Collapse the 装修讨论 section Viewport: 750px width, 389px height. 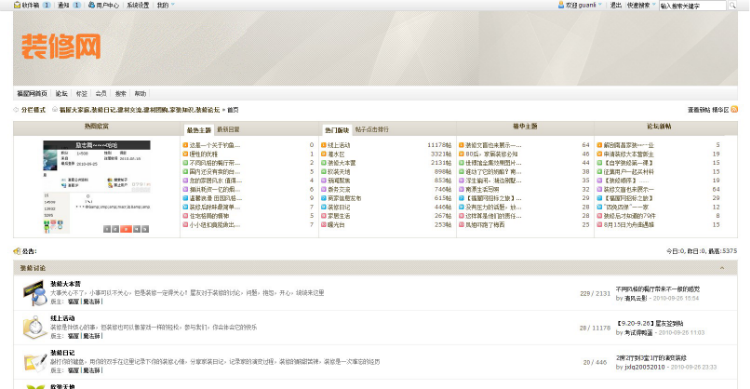tap(722, 268)
